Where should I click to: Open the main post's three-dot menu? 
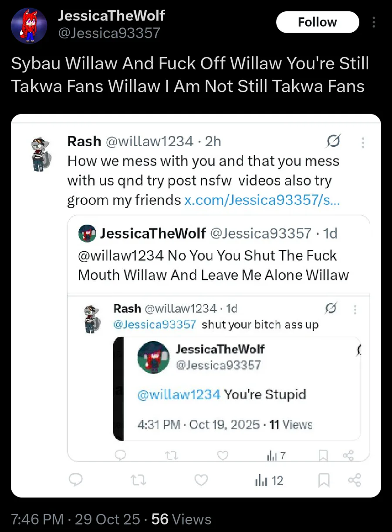click(373, 22)
